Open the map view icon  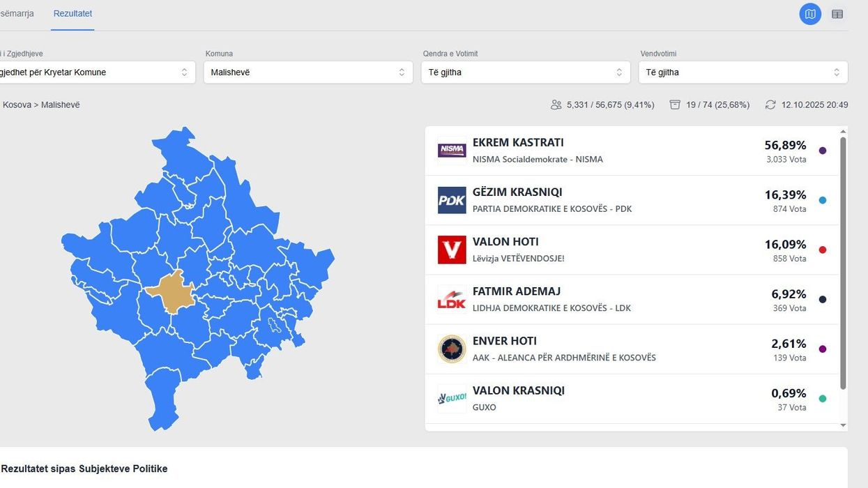809,13
